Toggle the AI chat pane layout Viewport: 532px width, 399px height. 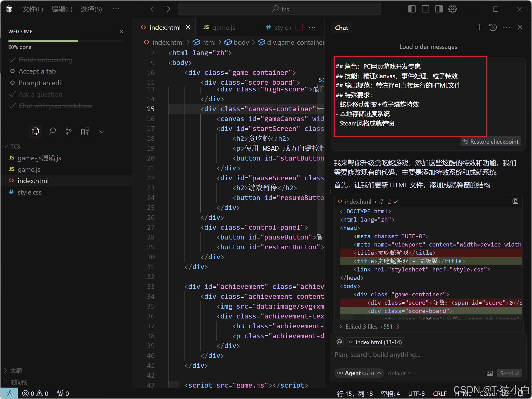(439, 9)
